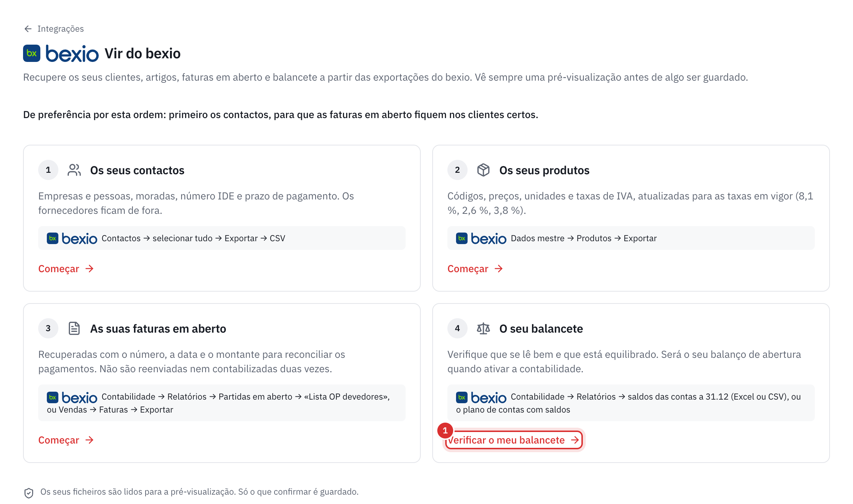Click the page title Vir do bexio

point(143,54)
